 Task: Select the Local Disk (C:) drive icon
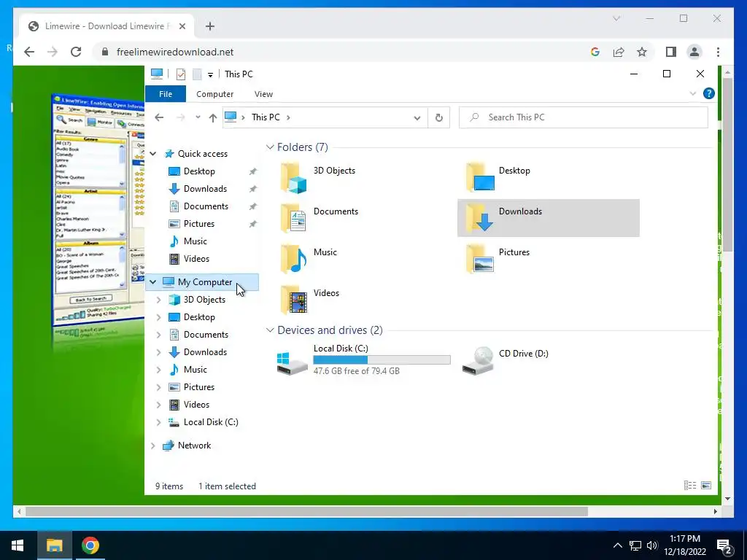coord(292,363)
